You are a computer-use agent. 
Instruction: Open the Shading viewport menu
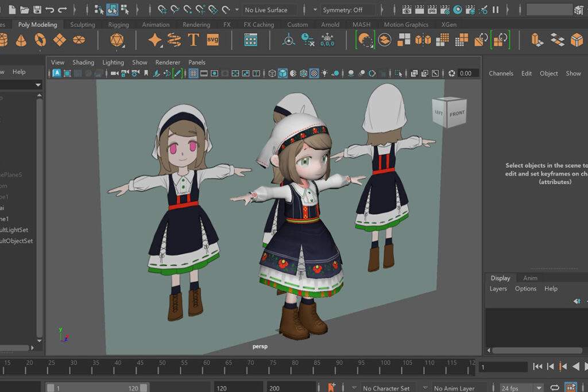(83, 63)
